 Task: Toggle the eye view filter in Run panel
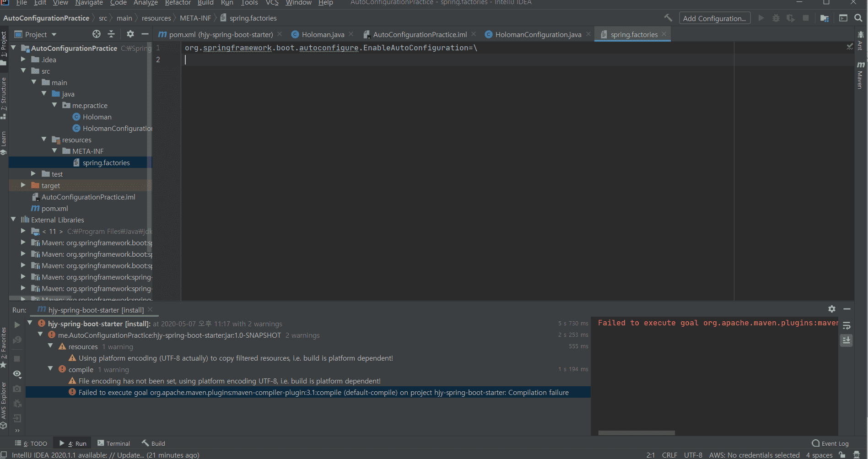[x=17, y=374]
